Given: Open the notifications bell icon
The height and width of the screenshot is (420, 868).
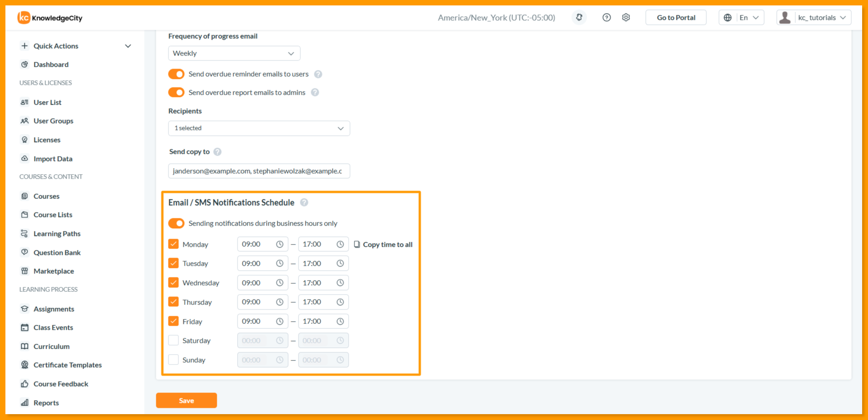Looking at the screenshot, I should tap(579, 18).
